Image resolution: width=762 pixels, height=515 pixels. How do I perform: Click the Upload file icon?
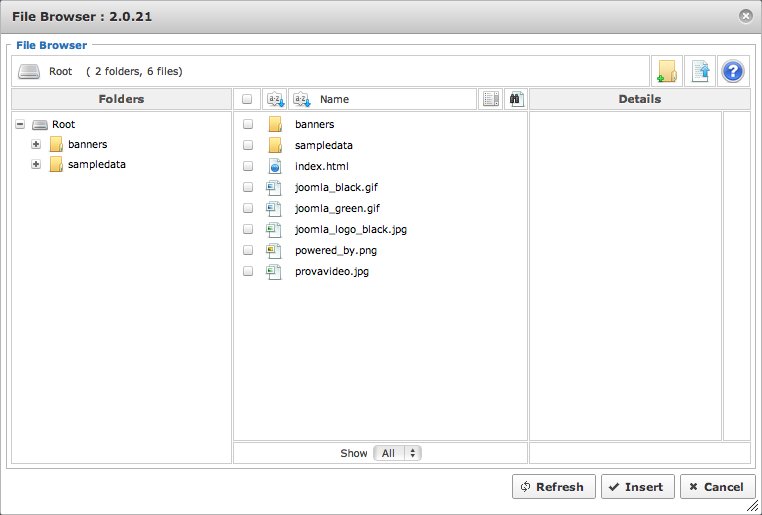699,71
